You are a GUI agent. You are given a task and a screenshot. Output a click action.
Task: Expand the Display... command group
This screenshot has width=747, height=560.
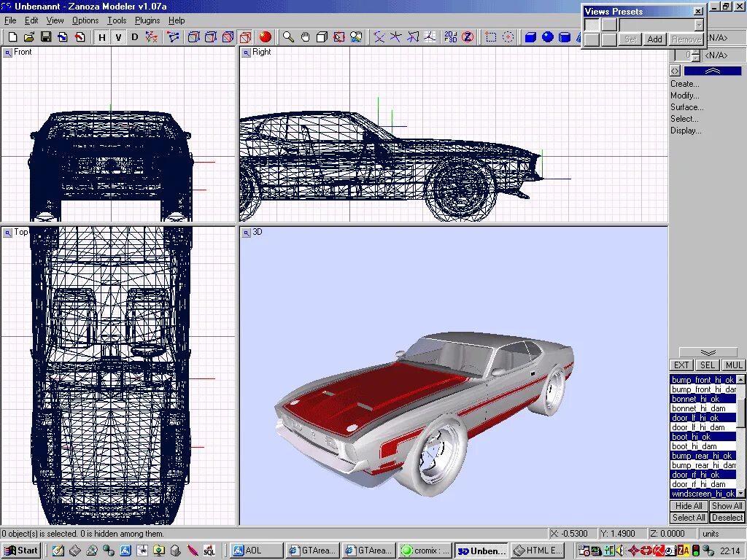point(686,131)
